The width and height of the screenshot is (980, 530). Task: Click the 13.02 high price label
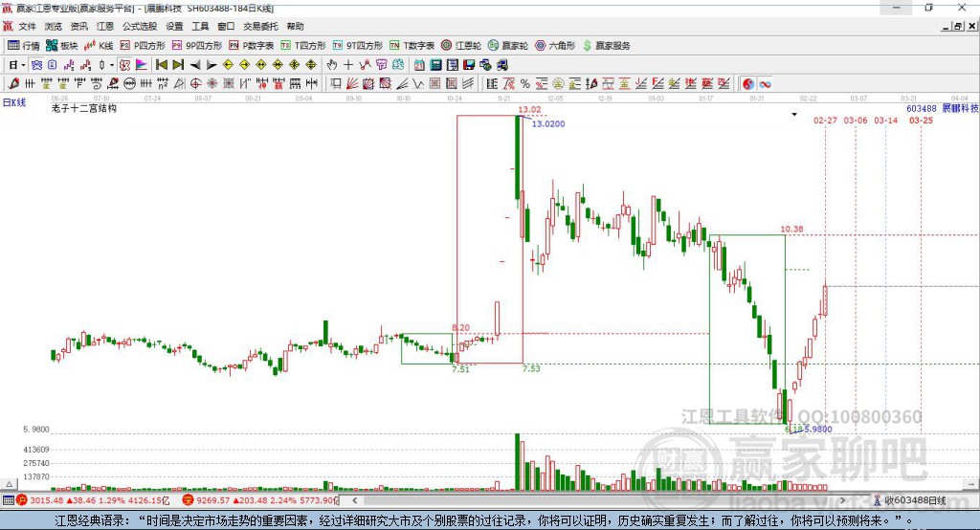(x=529, y=110)
